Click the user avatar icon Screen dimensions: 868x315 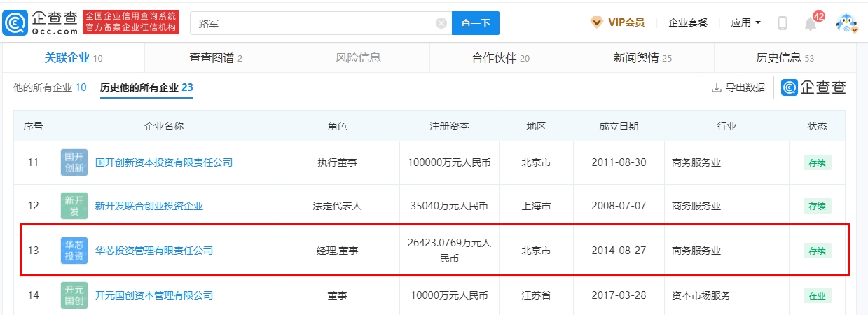tap(846, 23)
